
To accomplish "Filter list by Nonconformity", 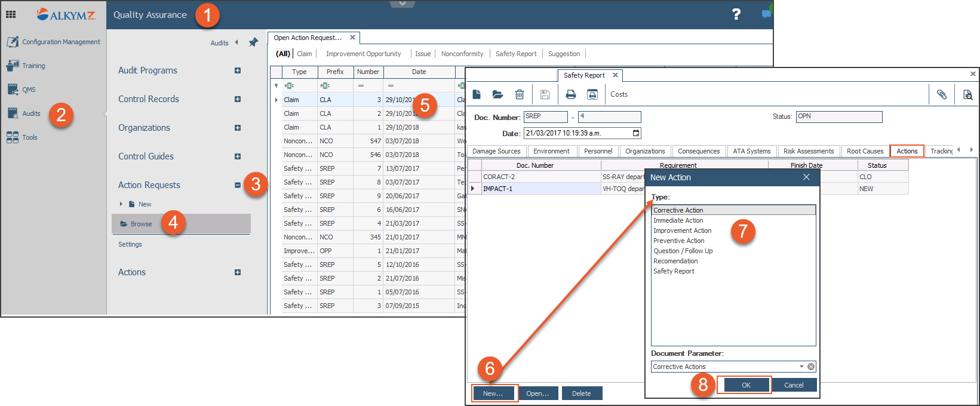I will tap(462, 54).
